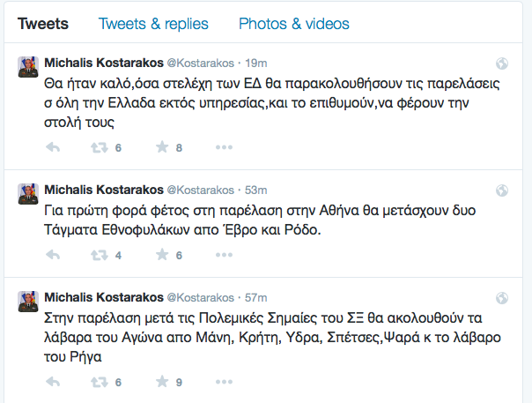Reply to the 57m tweet about Ρήγα
The image size is (532, 403).
pyautogui.click(x=52, y=382)
